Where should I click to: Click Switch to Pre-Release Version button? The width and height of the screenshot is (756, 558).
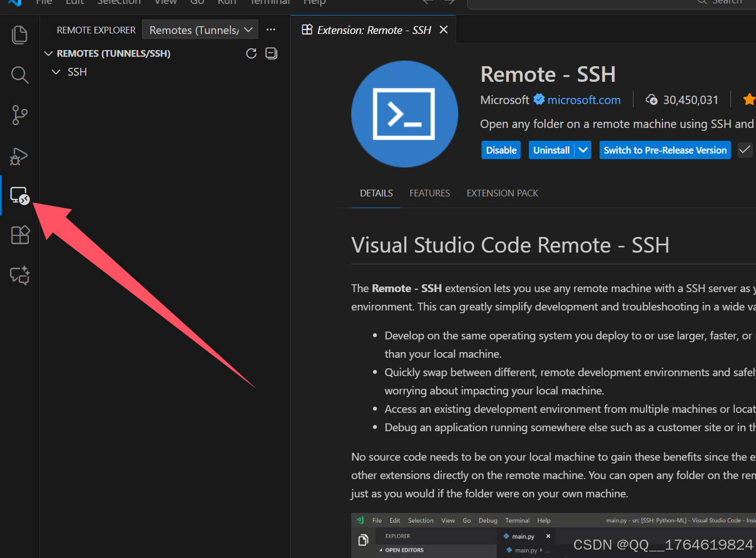(x=665, y=150)
